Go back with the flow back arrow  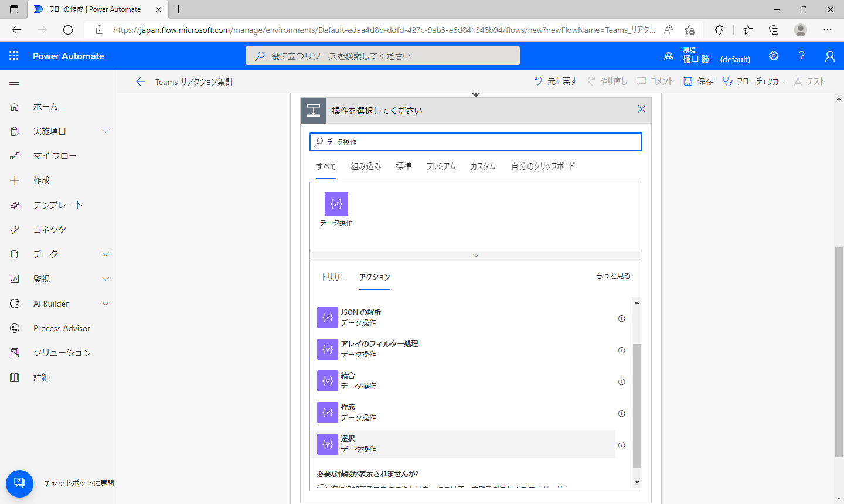point(140,81)
